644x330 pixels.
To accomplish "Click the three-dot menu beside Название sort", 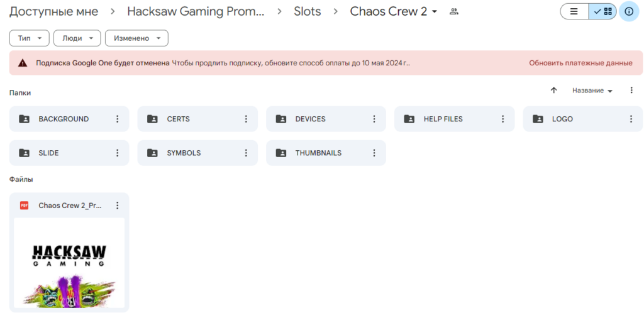I will (631, 91).
